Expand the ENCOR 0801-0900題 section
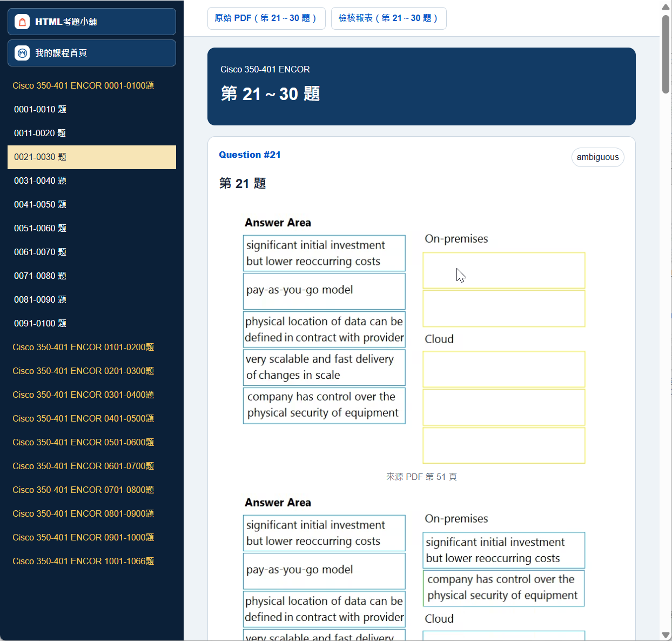 tap(83, 513)
